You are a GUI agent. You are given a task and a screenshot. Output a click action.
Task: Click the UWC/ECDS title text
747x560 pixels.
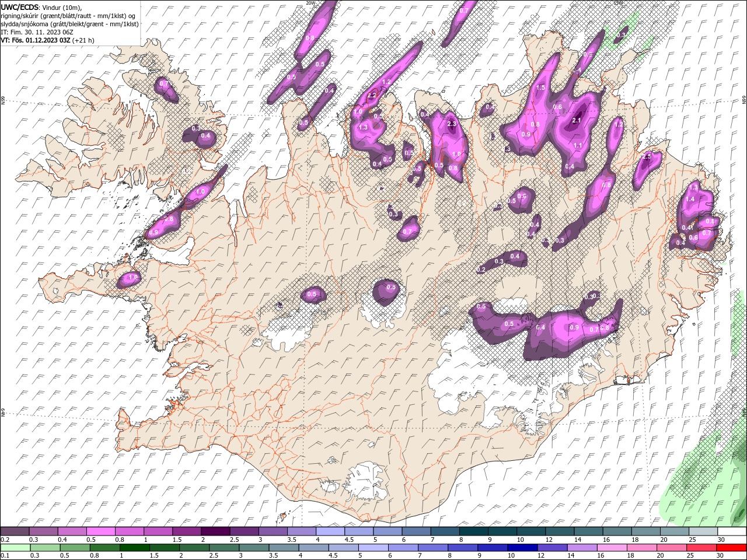20,6
